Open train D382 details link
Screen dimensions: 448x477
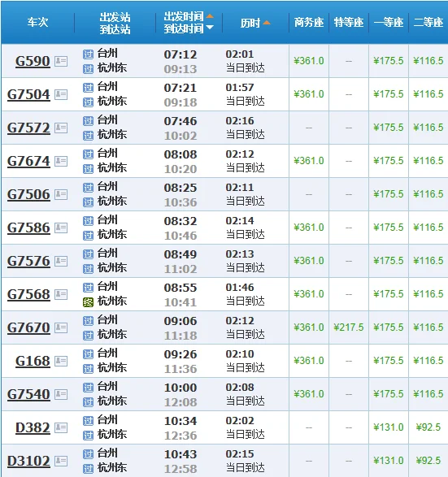tap(33, 427)
